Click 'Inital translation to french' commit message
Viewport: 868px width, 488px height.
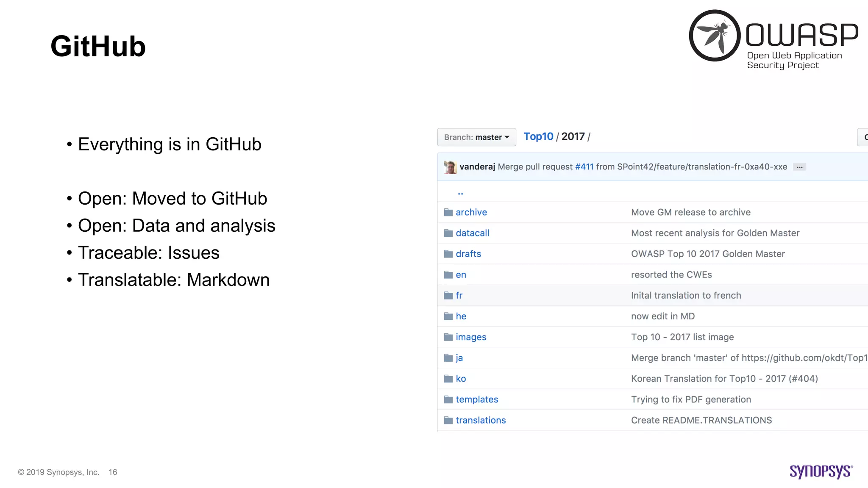point(686,295)
